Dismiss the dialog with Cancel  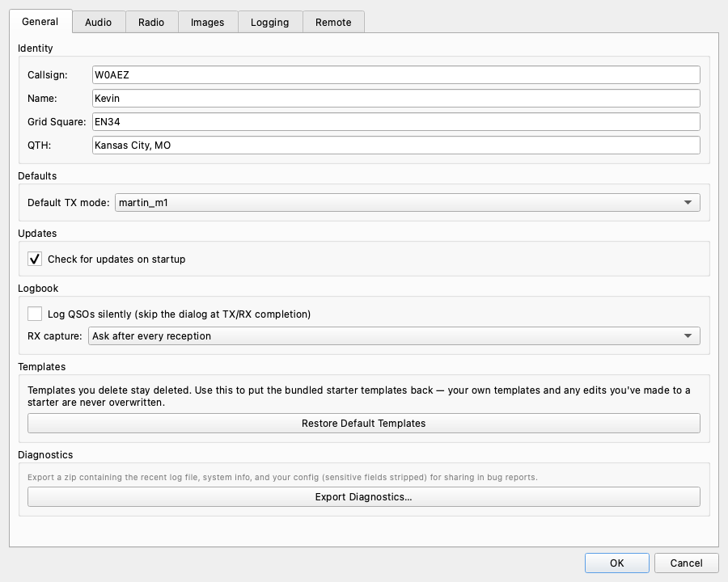pyautogui.click(x=686, y=563)
